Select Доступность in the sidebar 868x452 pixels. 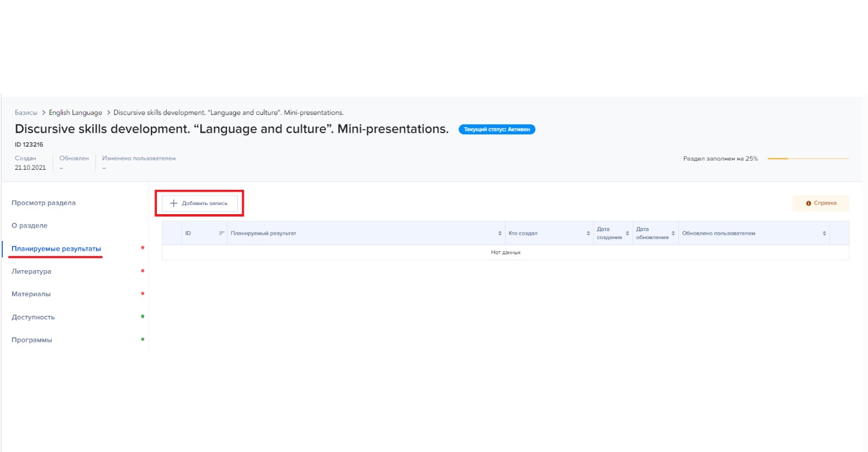pos(33,317)
